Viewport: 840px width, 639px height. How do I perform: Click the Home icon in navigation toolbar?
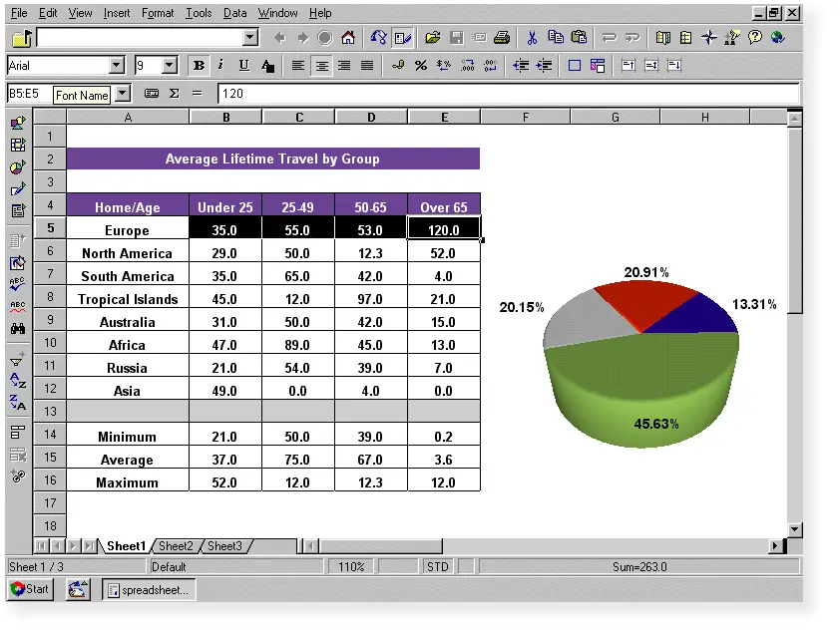pyautogui.click(x=347, y=38)
